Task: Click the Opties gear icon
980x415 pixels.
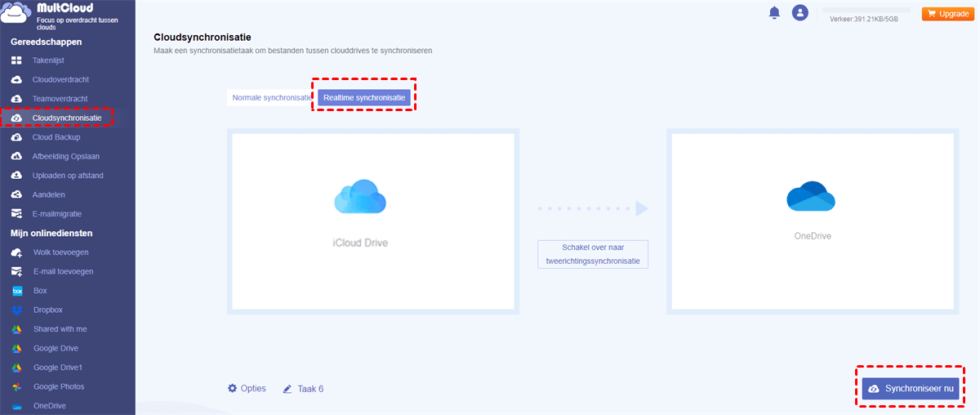Action: [x=233, y=388]
